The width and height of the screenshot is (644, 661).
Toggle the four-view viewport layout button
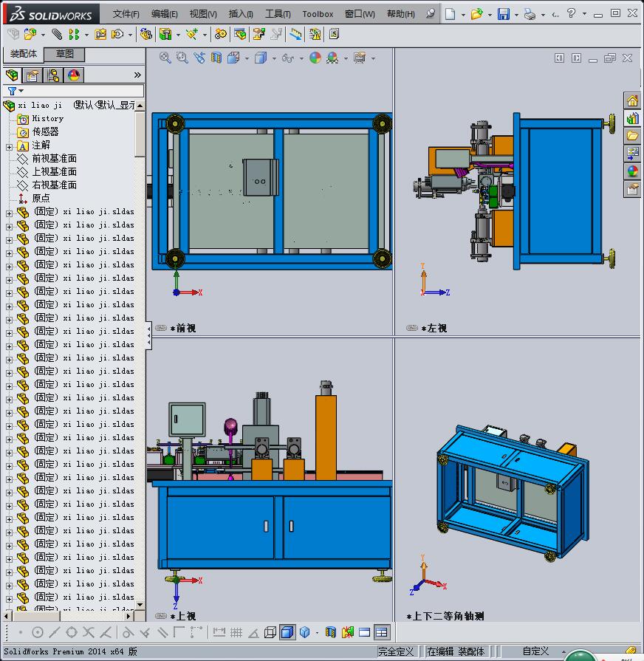381,632
